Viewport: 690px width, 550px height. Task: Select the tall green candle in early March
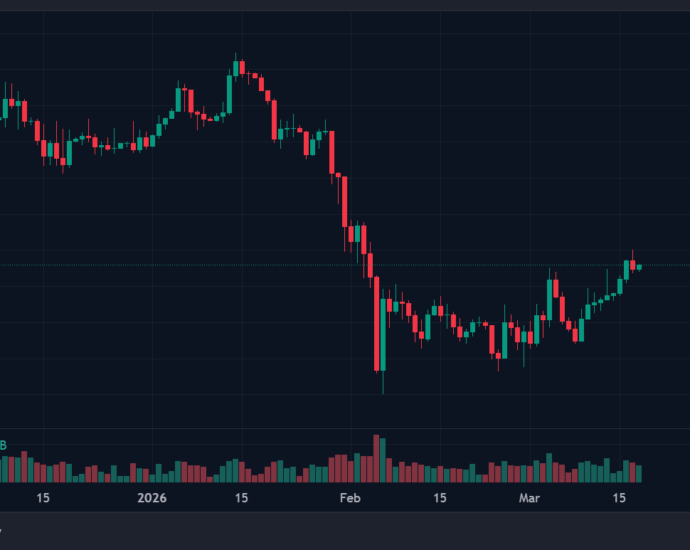pos(550,300)
